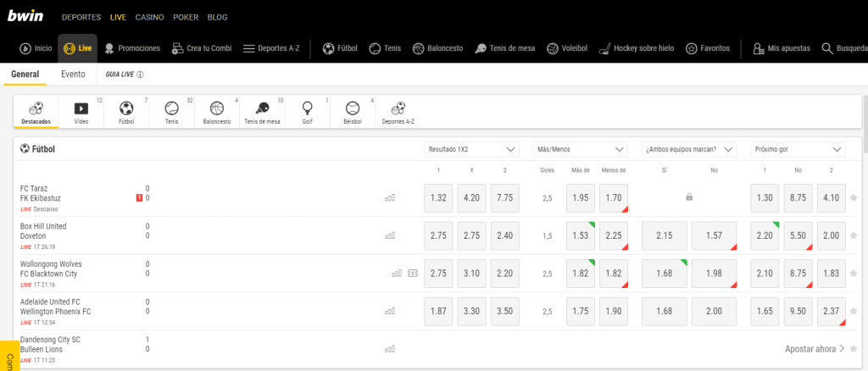Expand the Próximo gol dropdown
Viewport: 868px width, 371px height.
[x=798, y=149]
